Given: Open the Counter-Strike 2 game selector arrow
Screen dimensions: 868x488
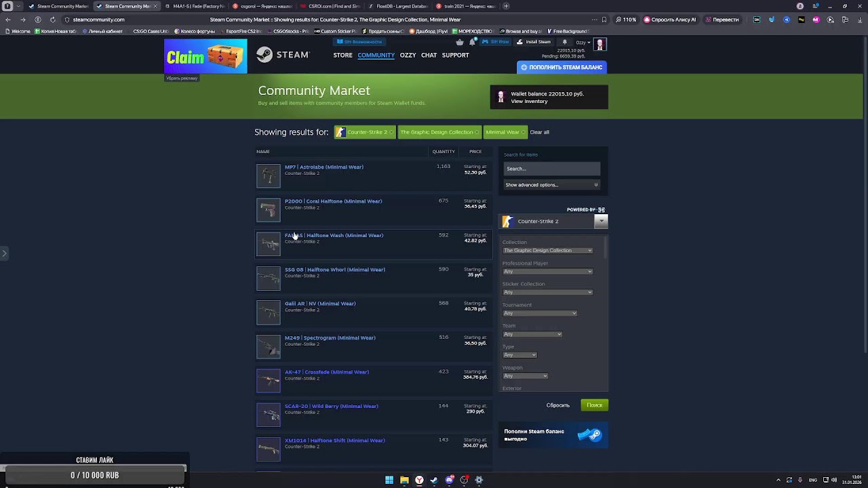Looking at the screenshot, I should click(601, 221).
